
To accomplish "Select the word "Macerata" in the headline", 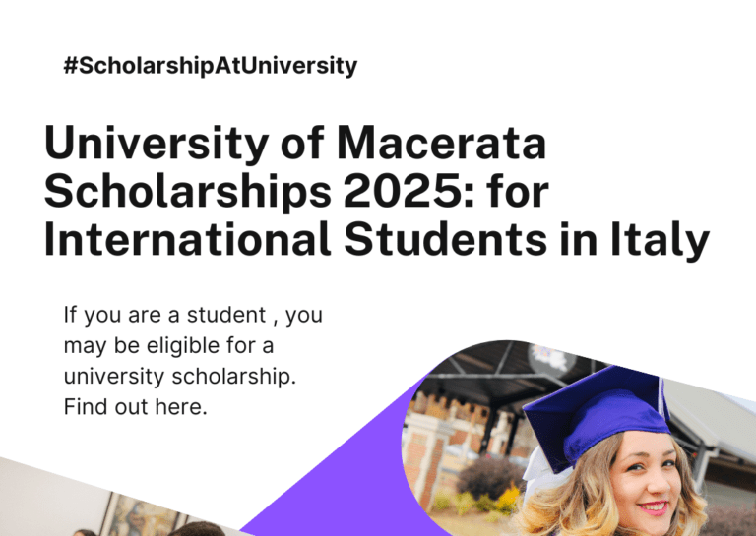I will tap(441, 145).
